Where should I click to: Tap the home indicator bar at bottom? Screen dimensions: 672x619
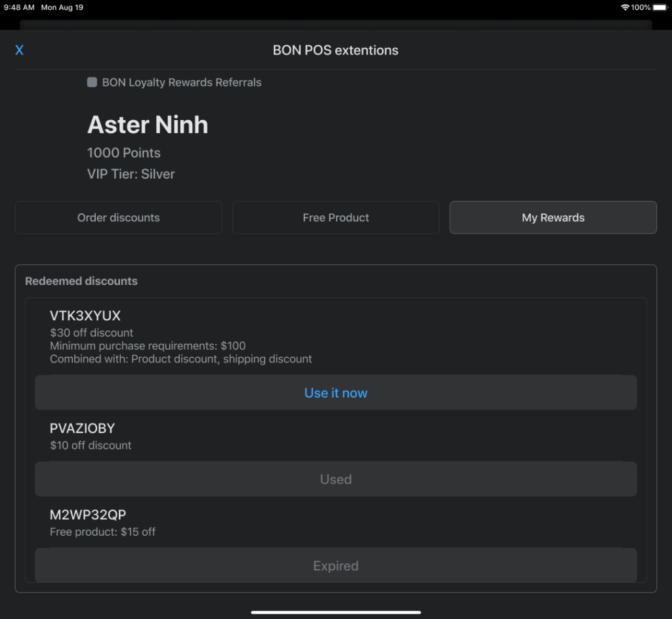coord(335,612)
